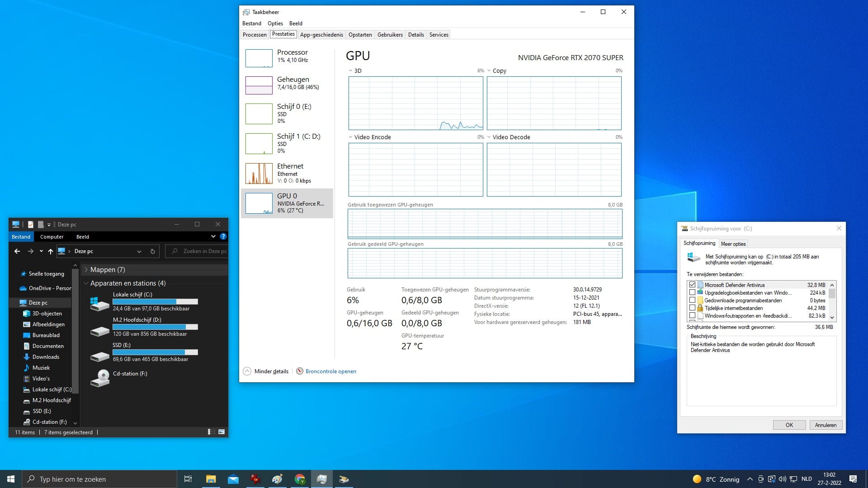This screenshot has width=868, height=488.
Task: Click the OneDrive cloud icon in Explorer
Action: click(23, 288)
